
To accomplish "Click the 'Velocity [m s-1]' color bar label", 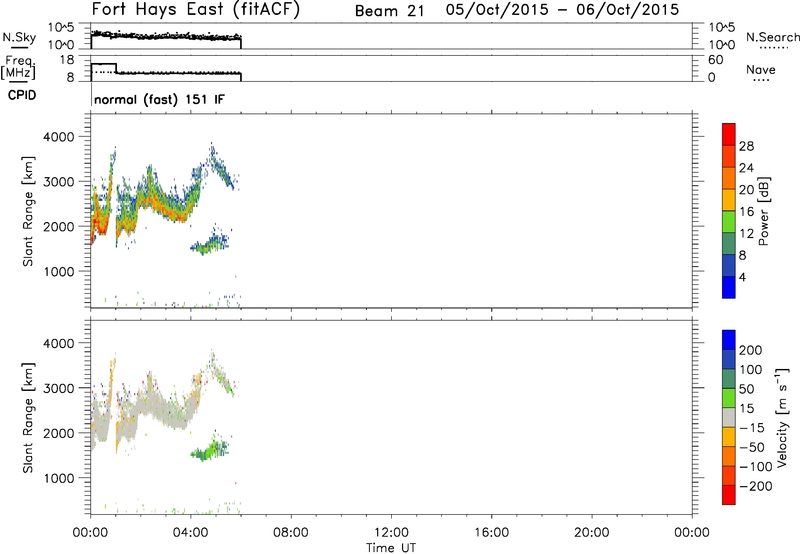I will pyautogui.click(x=782, y=417).
